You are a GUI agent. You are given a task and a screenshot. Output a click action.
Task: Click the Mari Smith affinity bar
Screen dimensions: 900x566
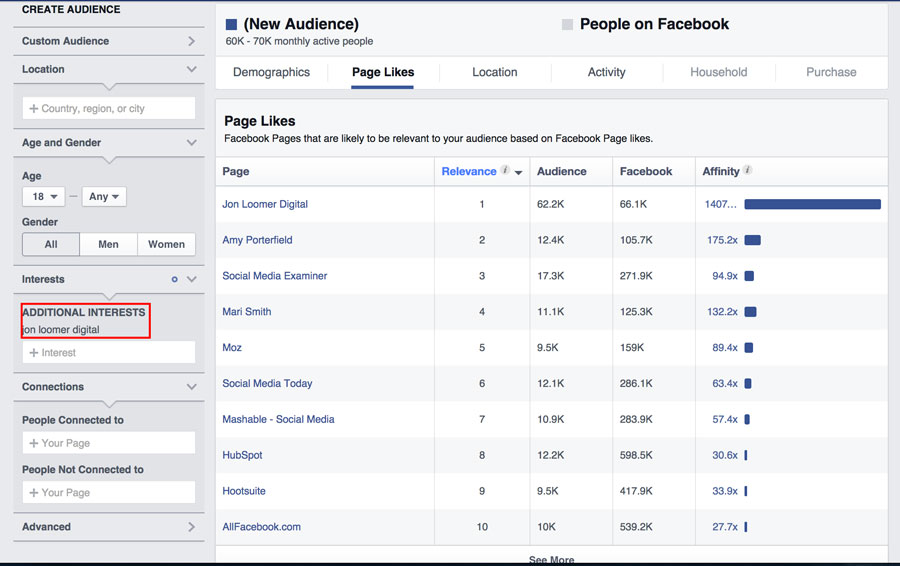coord(750,312)
